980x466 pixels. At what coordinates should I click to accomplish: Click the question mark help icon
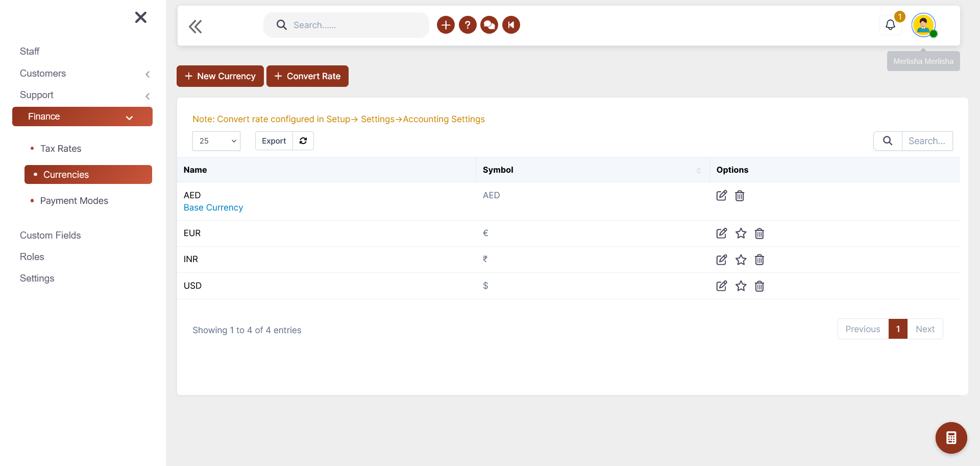(468, 25)
